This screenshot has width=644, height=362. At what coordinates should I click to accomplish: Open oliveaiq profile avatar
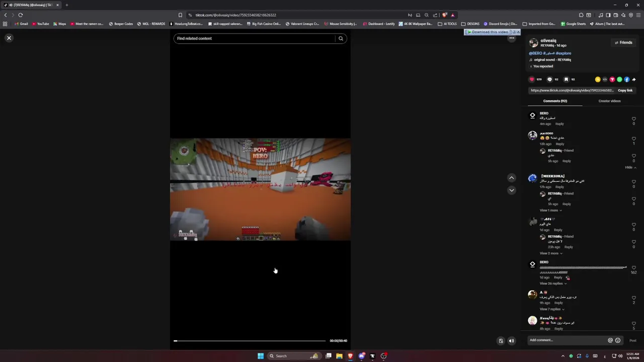coord(533,43)
